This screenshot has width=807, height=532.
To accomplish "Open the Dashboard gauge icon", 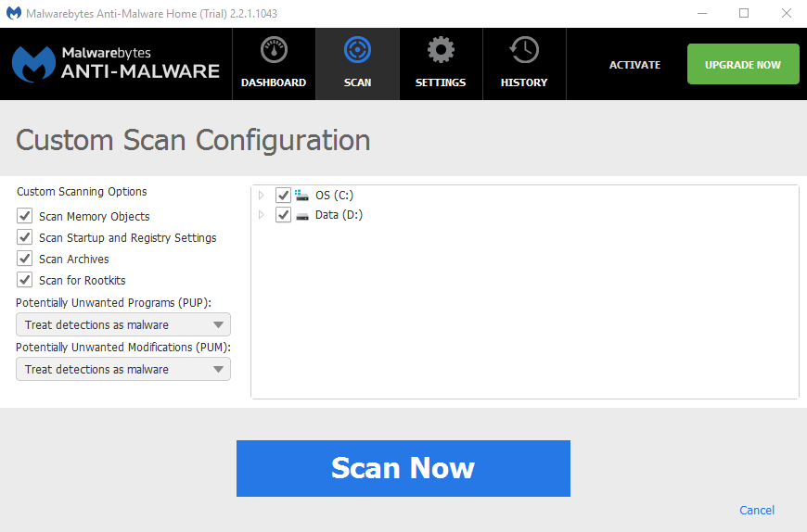I will 274,50.
